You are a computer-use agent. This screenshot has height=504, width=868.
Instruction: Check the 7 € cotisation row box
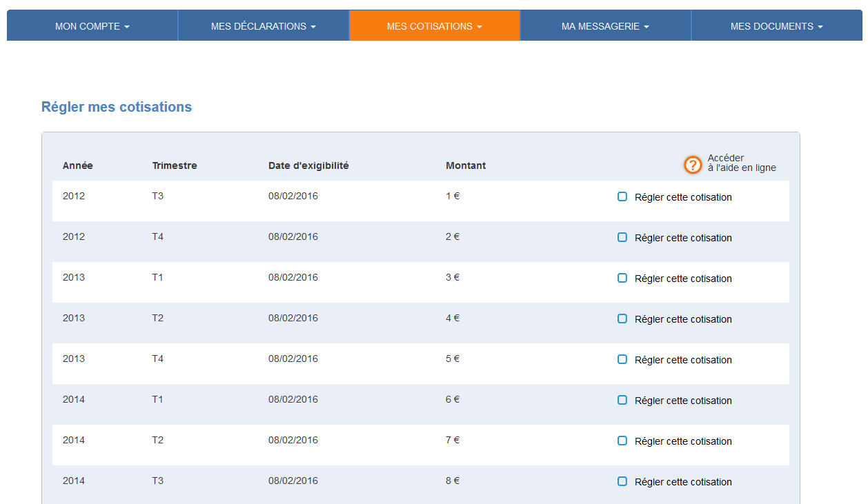[x=622, y=441]
